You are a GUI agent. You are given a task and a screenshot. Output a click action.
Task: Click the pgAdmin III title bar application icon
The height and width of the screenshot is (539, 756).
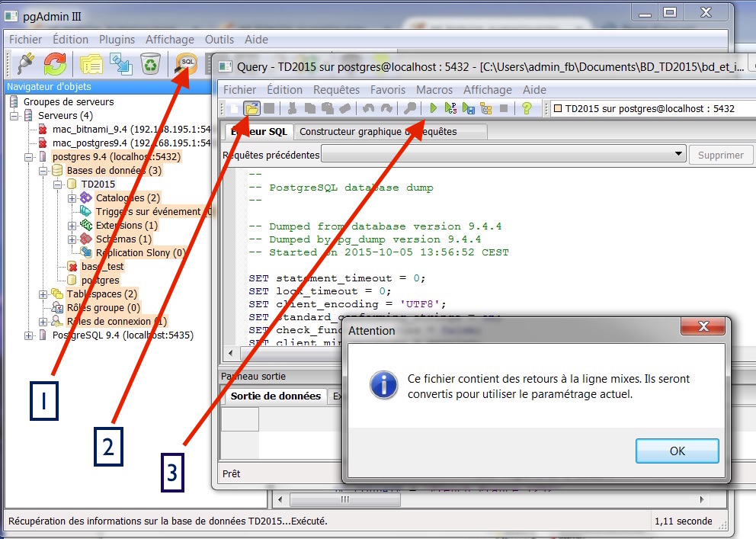click(x=11, y=17)
